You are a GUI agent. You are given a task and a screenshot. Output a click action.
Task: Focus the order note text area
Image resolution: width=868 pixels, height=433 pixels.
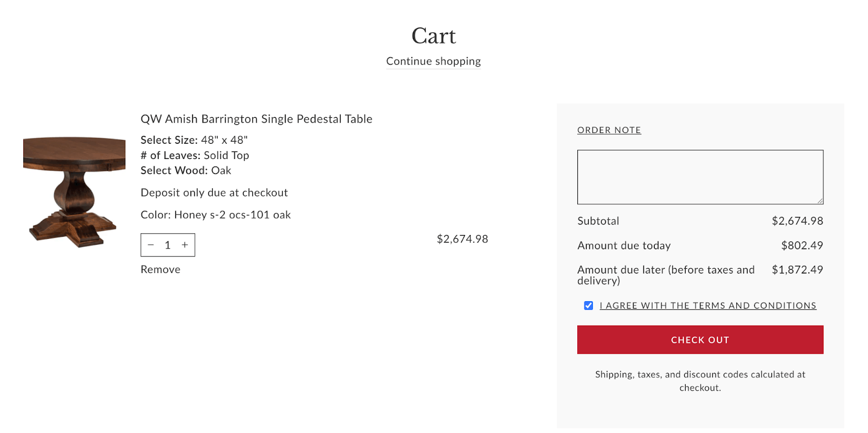(x=700, y=177)
